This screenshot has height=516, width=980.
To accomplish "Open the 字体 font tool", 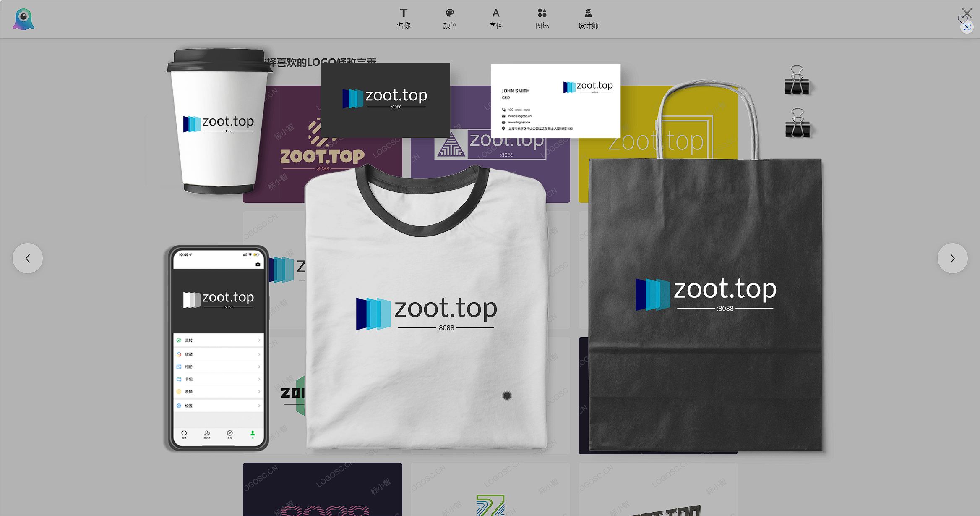I will pyautogui.click(x=496, y=19).
